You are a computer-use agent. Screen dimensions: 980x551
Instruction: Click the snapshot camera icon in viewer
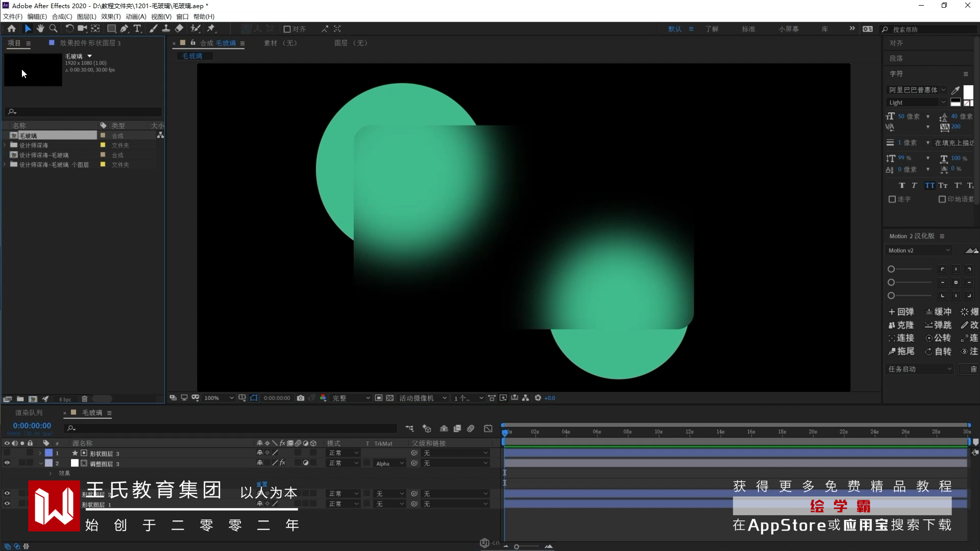click(x=301, y=398)
